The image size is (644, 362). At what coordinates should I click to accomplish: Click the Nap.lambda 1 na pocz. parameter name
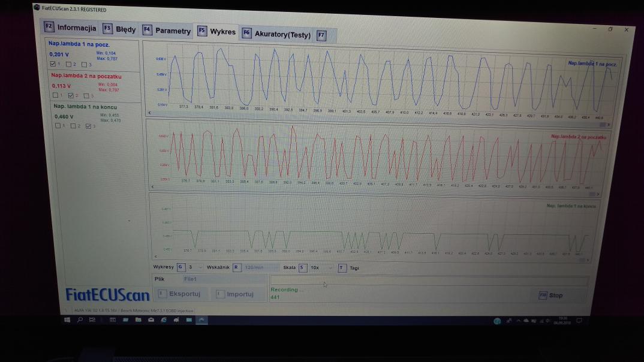tap(79, 44)
